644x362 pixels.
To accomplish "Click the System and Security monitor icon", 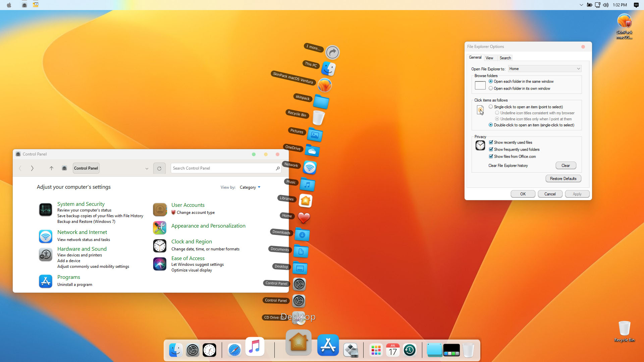I will 46,209.
